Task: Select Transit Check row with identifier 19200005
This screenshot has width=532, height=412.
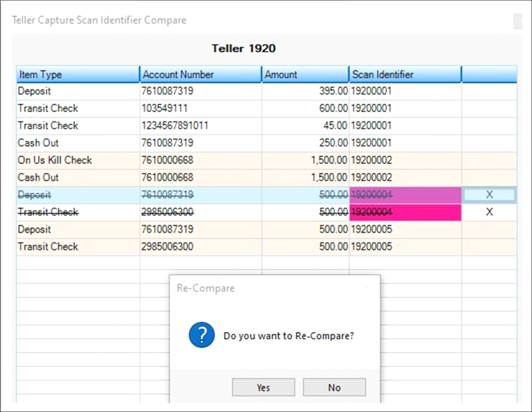Action: click(x=266, y=247)
